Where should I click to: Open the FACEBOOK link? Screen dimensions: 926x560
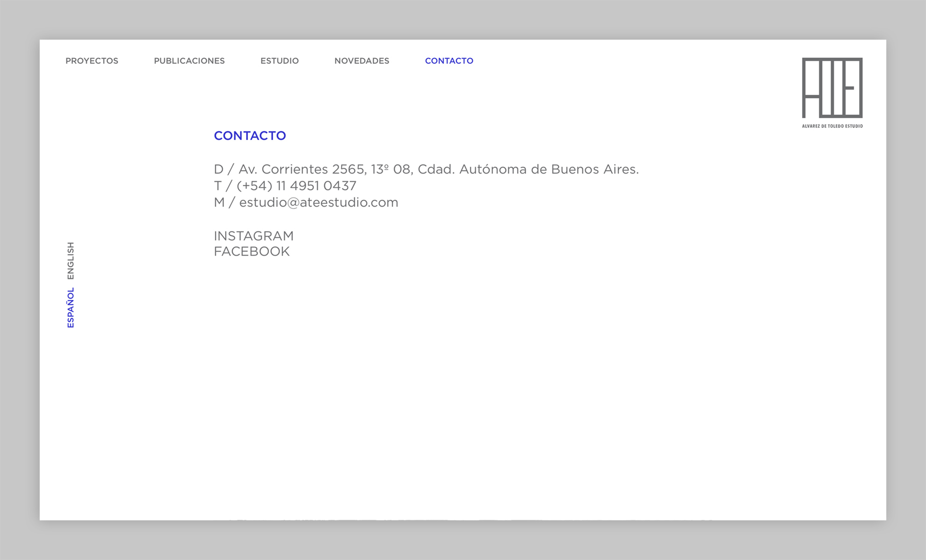tap(252, 252)
